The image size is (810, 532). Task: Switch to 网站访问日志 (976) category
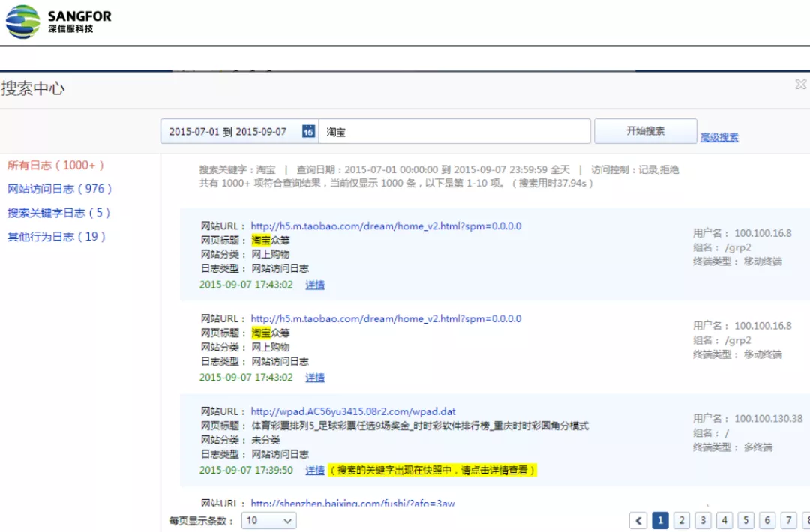pyautogui.click(x=59, y=189)
